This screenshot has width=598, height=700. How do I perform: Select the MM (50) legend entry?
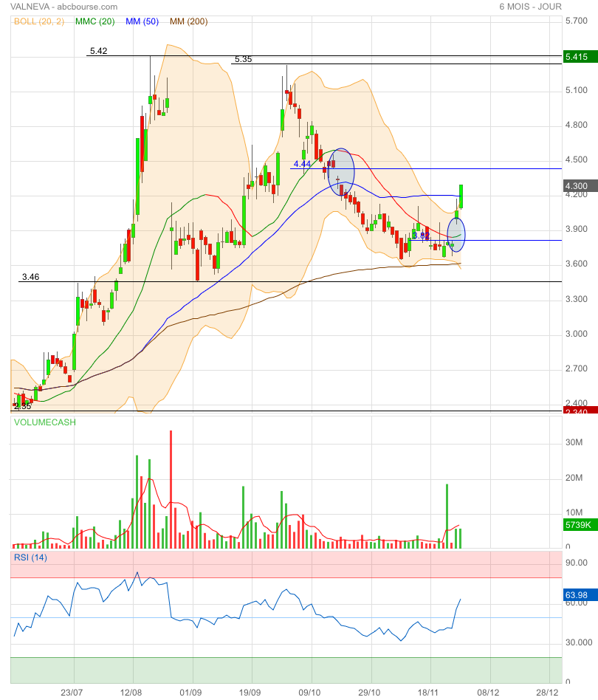point(143,21)
